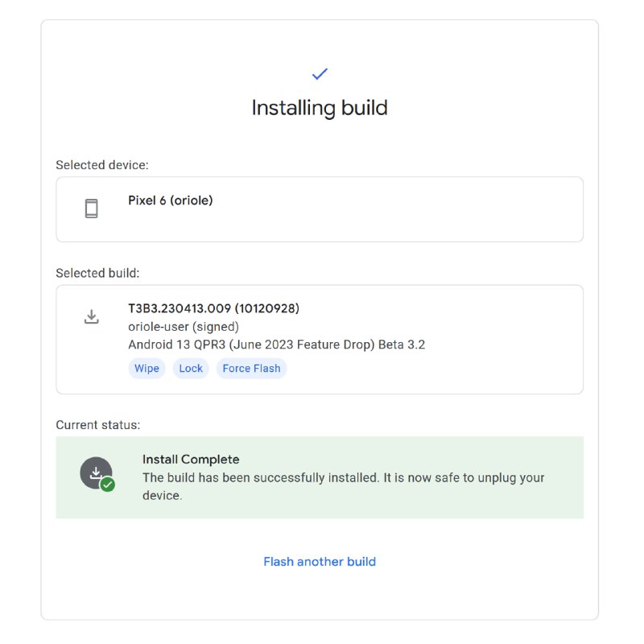Click the oriole-user (signed) text

[x=183, y=326]
